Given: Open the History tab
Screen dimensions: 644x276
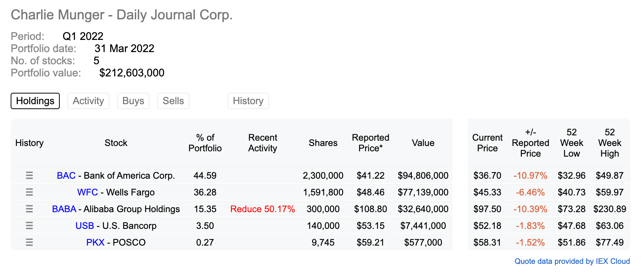Looking at the screenshot, I should (x=248, y=101).
